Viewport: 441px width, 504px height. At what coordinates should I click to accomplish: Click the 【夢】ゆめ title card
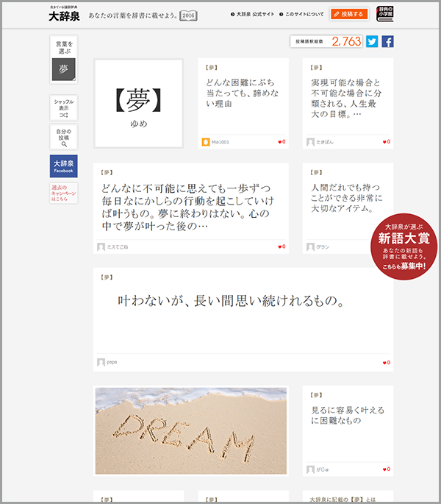tap(138, 103)
